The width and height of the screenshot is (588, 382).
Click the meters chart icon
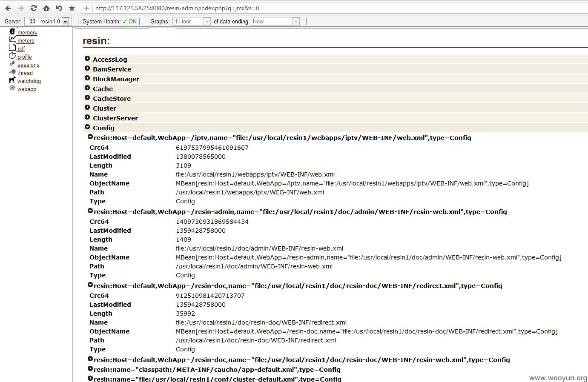point(12,39)
